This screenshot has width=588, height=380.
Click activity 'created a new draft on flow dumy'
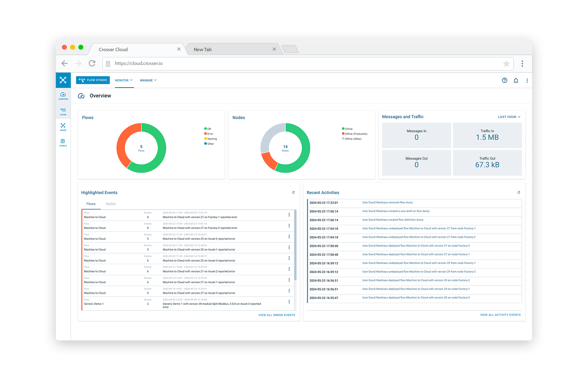click(396, 211)
